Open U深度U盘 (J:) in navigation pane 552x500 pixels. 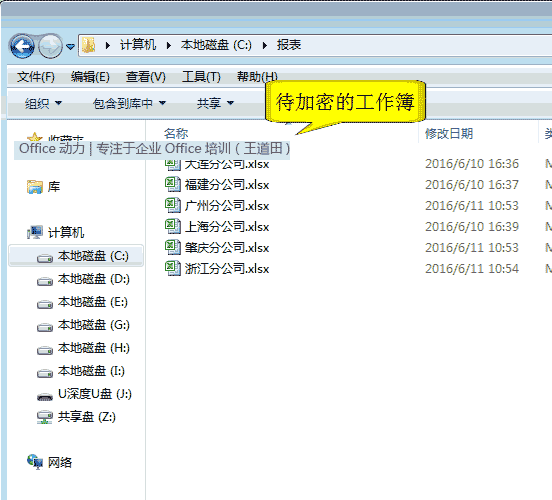point(95,394)
